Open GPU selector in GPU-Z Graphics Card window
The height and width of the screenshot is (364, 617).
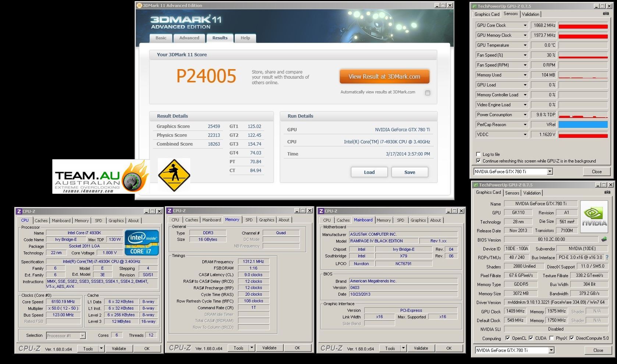click(x=551, y=350)
